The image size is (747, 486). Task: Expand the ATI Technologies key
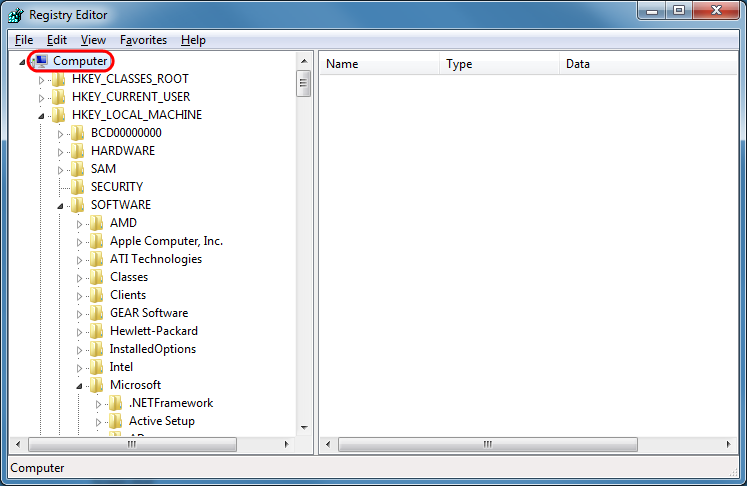click(80, 260)
